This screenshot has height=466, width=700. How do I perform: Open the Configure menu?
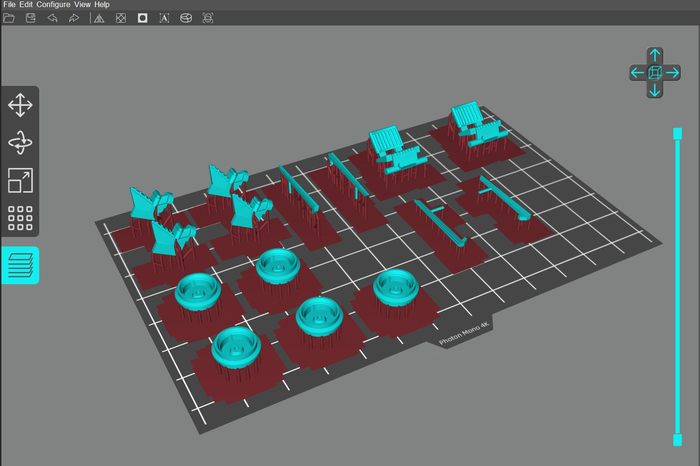point(53,5)
